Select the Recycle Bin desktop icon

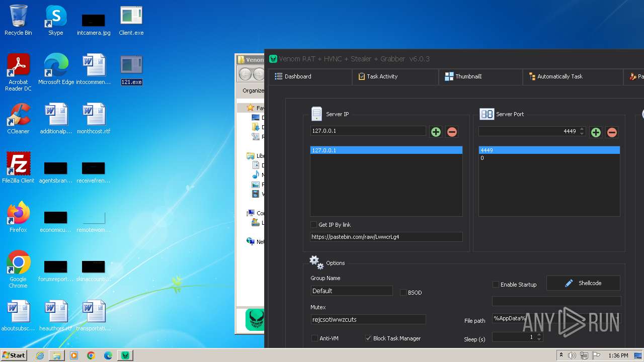[x=18, y=21]
